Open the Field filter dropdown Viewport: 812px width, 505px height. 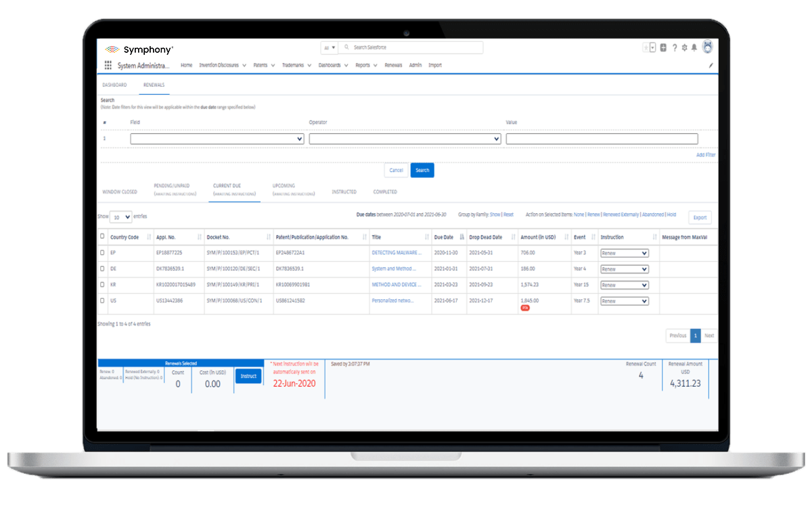217,139
